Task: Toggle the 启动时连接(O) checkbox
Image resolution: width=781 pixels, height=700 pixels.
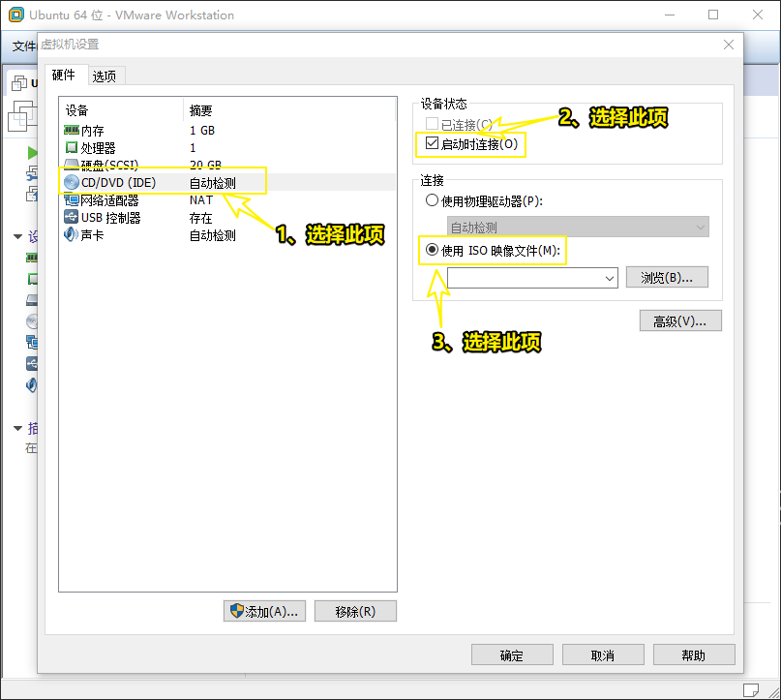Action: 433,144
